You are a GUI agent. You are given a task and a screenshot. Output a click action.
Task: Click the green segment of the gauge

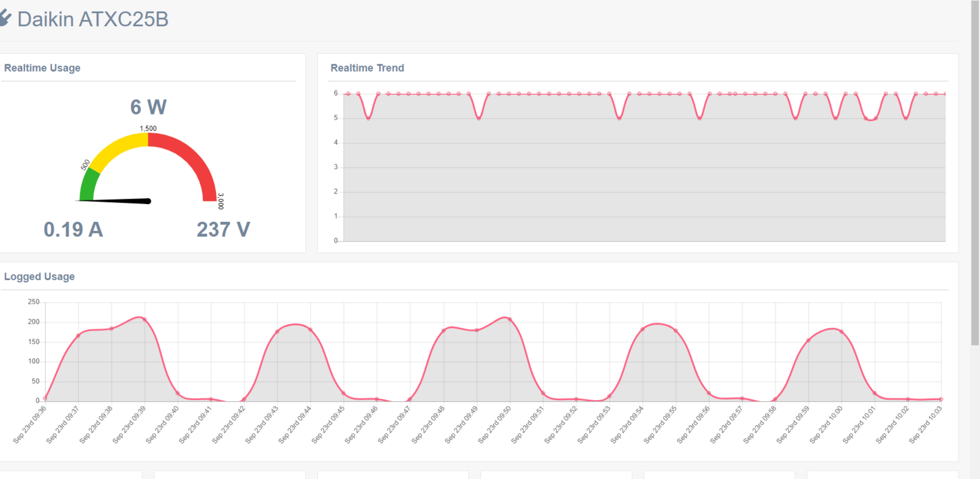[89, 184]
